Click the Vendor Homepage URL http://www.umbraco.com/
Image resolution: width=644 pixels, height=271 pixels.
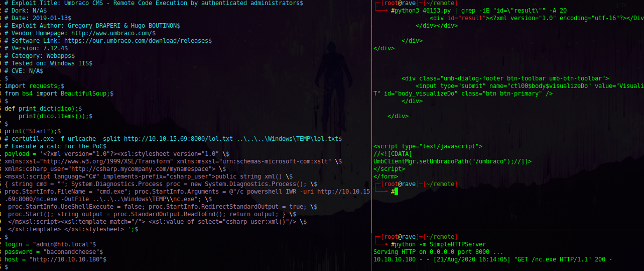click(x=111, y=33)
